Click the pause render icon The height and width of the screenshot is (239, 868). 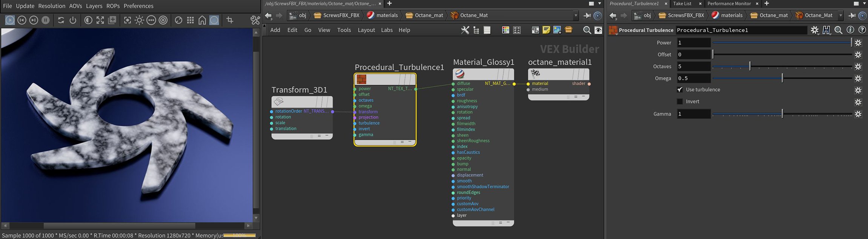(x=45, y=20)
